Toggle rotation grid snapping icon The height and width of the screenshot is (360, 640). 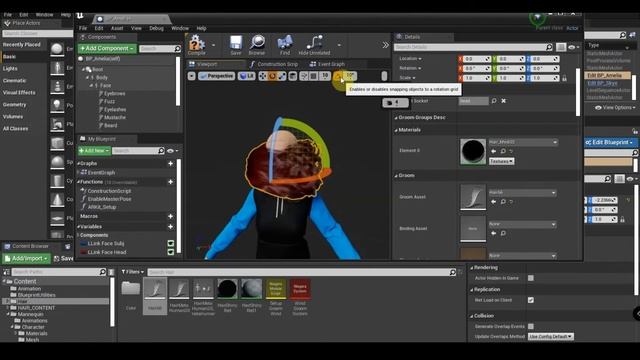pyautogui.click(x=338, y=76)
